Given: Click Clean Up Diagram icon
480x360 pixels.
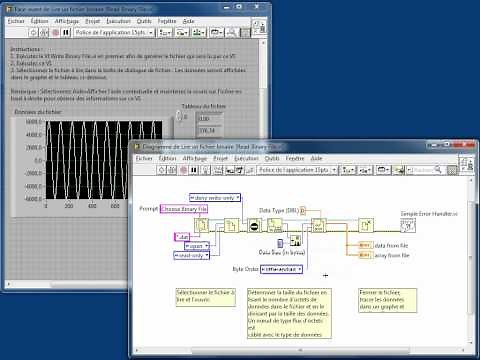Looking at the screenshot, I should 398,170.
